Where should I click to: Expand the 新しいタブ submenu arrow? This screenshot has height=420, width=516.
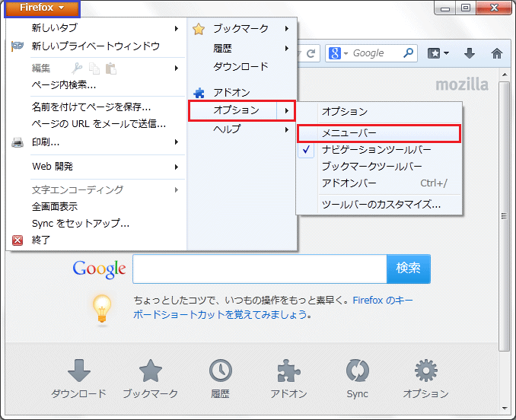[x=177, y=29]
